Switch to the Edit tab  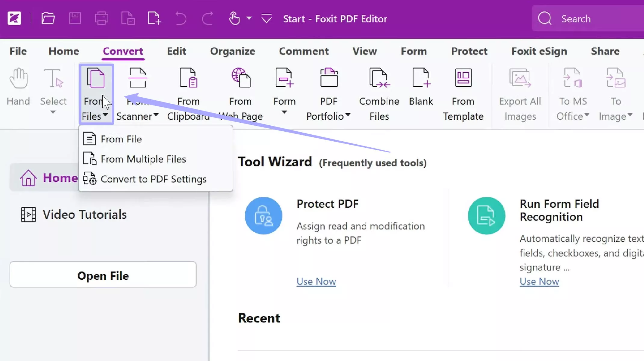pyautogui.click(x=177, y=51)
